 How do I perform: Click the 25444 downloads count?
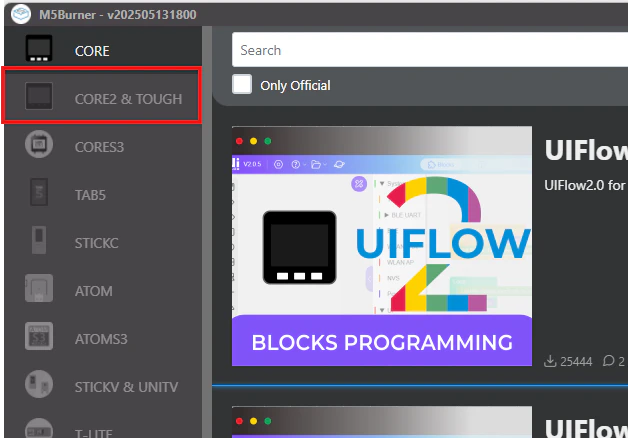point(576,362)
